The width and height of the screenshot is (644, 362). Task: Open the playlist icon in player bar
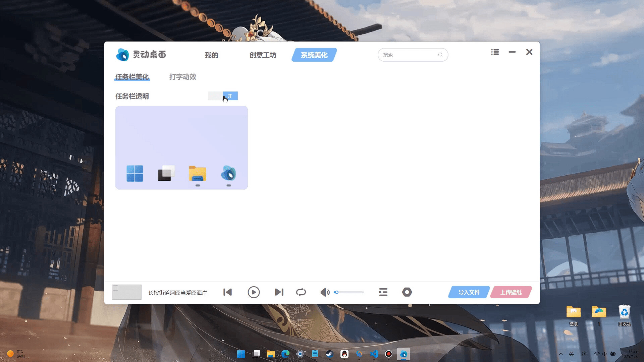(x=383, y=292)
